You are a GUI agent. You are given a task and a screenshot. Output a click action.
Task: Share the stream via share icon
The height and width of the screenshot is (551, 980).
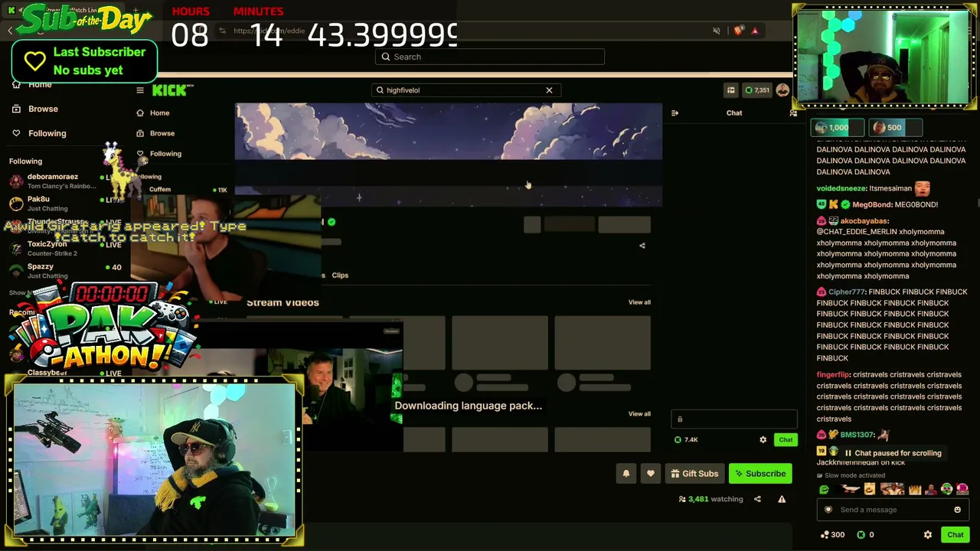757,500
